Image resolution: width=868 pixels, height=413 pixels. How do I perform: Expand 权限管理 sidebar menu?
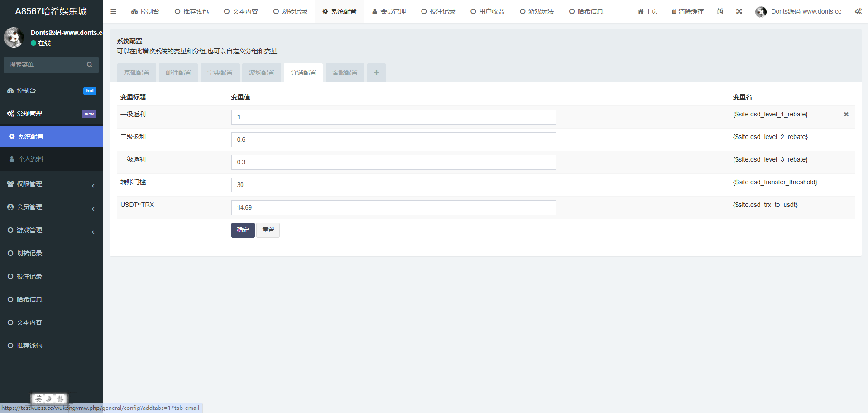click(x=52, y=184)
